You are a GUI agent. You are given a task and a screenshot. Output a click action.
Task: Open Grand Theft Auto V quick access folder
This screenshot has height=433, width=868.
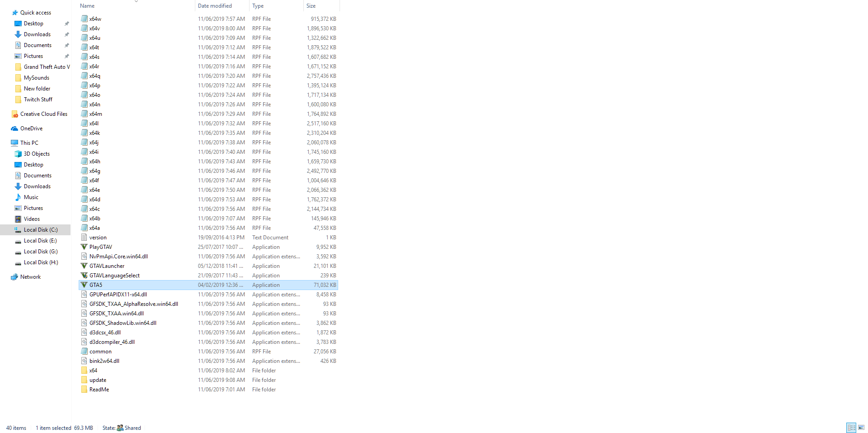(47, 67)
